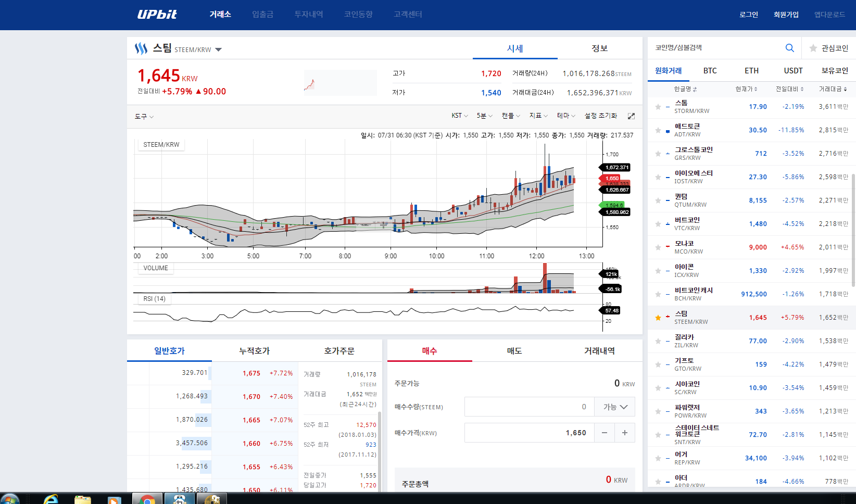Favorite the ZIL/KRW coin star

pos(658,341)
